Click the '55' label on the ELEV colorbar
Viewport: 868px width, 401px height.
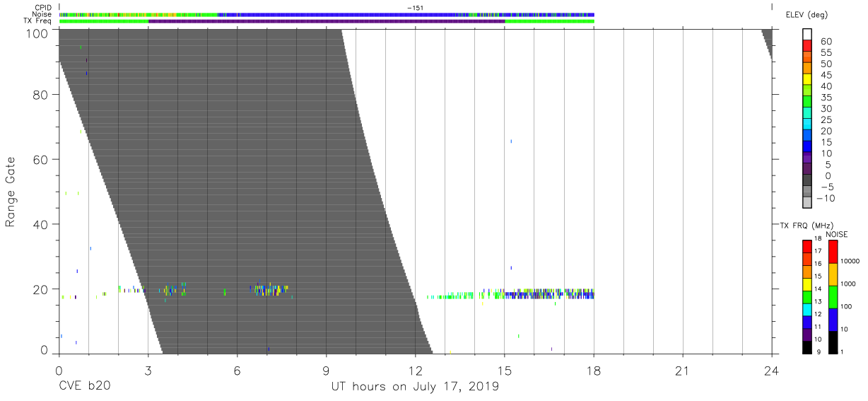(825, 53)
